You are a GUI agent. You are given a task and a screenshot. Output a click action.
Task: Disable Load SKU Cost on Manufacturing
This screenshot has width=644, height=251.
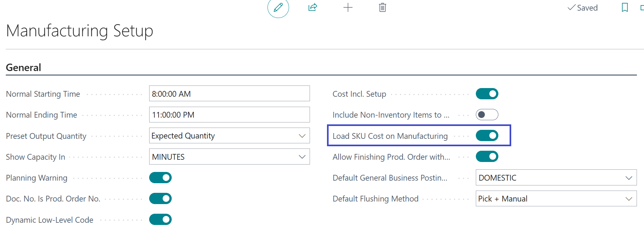[x=487, y=136]
